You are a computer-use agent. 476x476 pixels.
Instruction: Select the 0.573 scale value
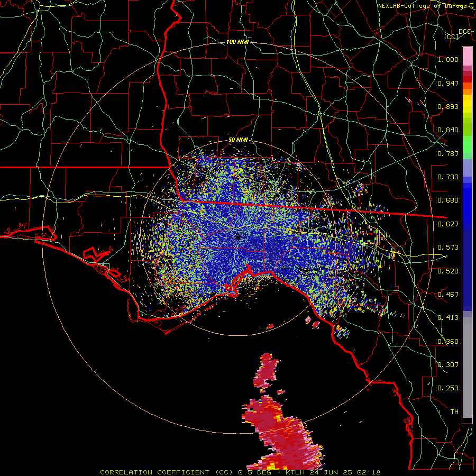(448, 248)
